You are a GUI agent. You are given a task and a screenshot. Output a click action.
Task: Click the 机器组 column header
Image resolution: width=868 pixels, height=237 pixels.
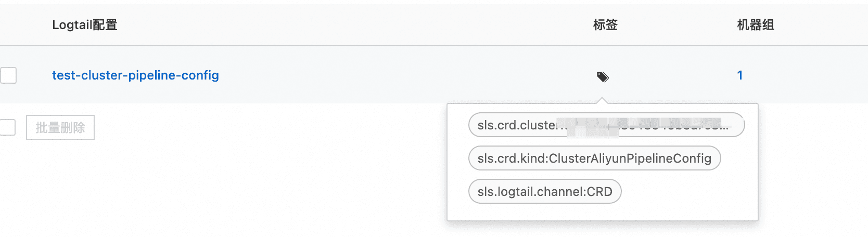756,25
